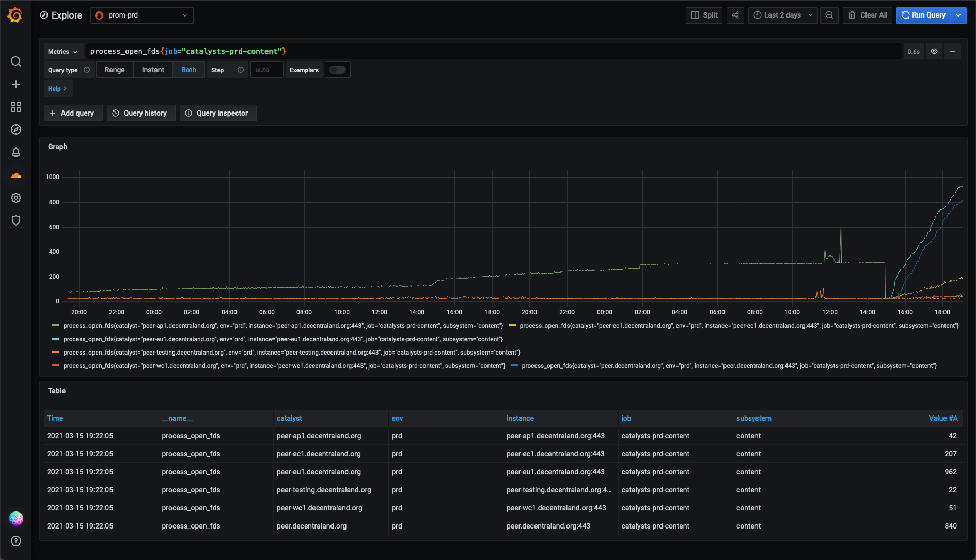
Task: Open the prom-prd datasource dropdown
Action: [142, 15]
